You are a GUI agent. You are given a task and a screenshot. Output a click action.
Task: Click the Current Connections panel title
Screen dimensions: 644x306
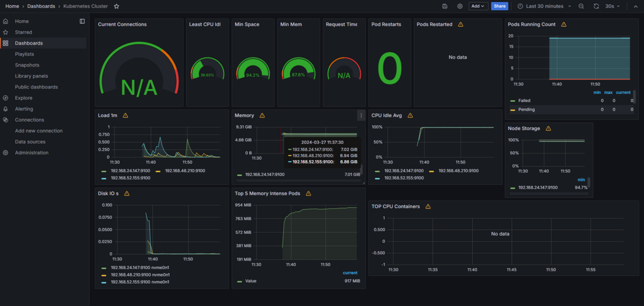click(x=122, y=25)
